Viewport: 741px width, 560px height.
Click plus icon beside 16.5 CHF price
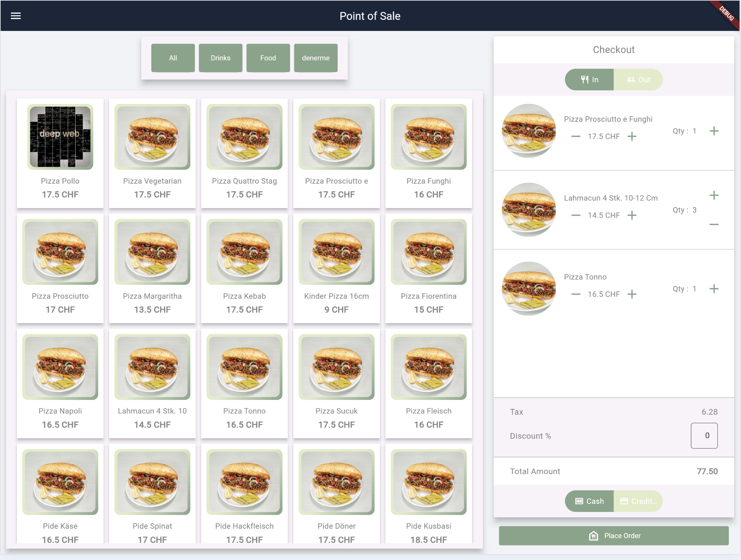(x=632, y=294)
